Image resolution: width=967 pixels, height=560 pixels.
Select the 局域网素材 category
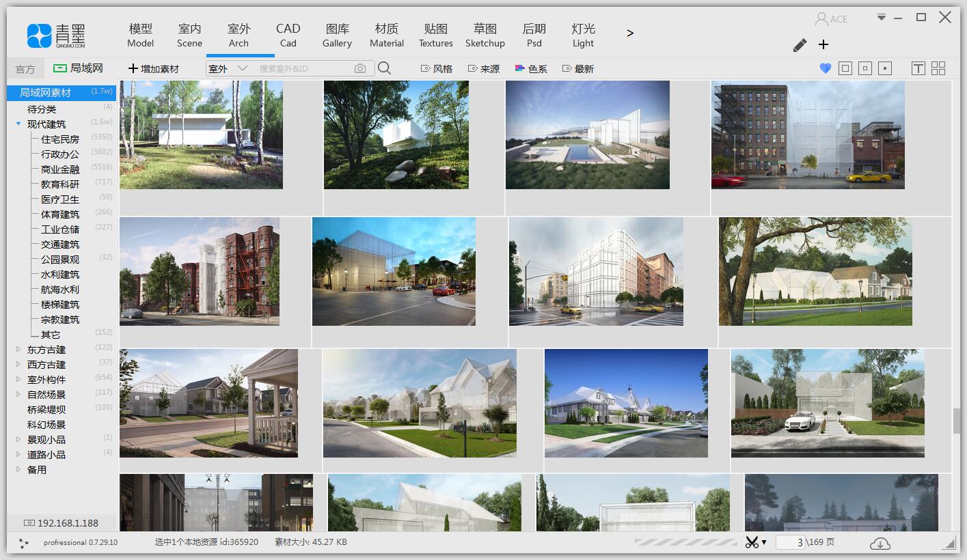pos(62,92)
